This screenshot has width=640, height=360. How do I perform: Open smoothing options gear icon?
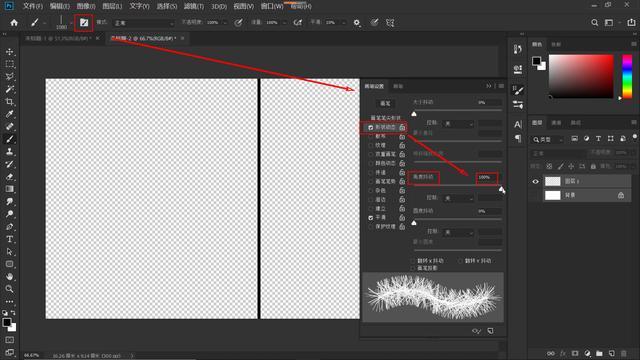click(357, 23)
